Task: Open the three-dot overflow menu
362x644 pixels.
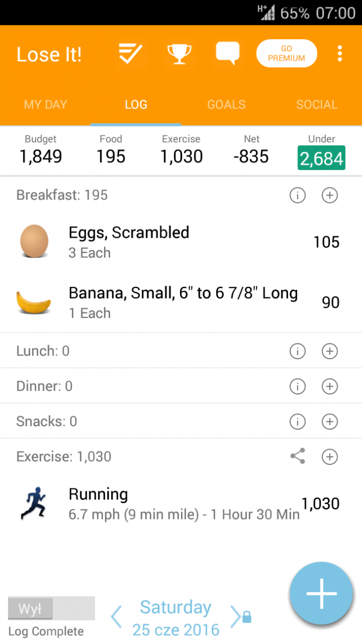Action: (x=340, y=54)
